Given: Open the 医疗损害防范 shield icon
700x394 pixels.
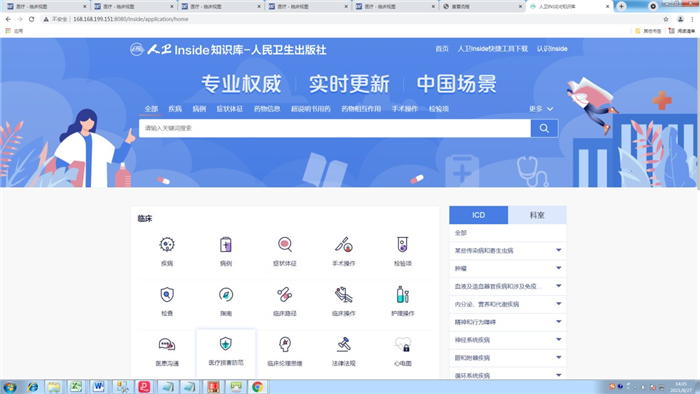Looking at the screenshot, I should [x=226, y=344].
